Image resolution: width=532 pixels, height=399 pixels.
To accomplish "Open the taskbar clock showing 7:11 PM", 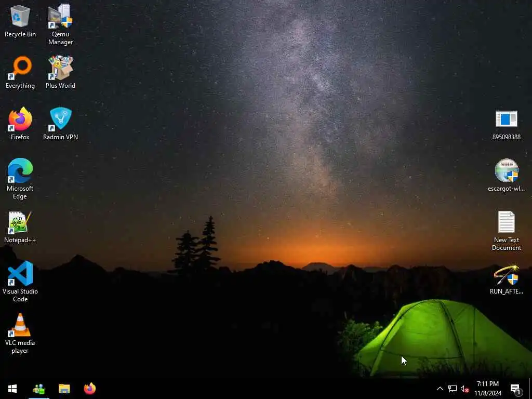I will tap(487, 389).
